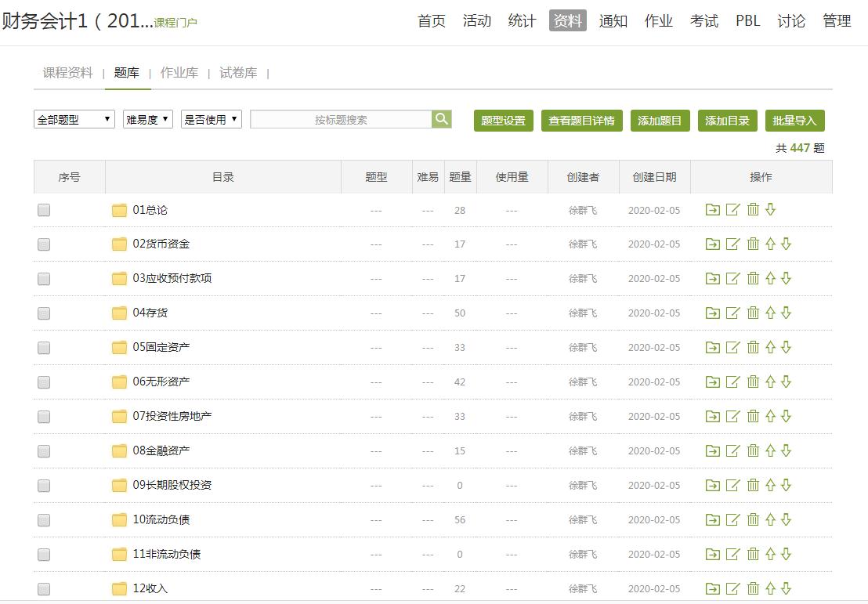Open 考试 in the top navigation
The width and height of the screenshot is (868, 604).
(703, 21)
